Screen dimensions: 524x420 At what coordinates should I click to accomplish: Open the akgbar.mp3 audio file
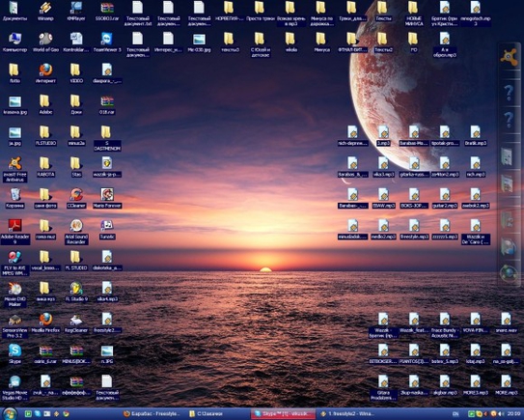(445, 385)
